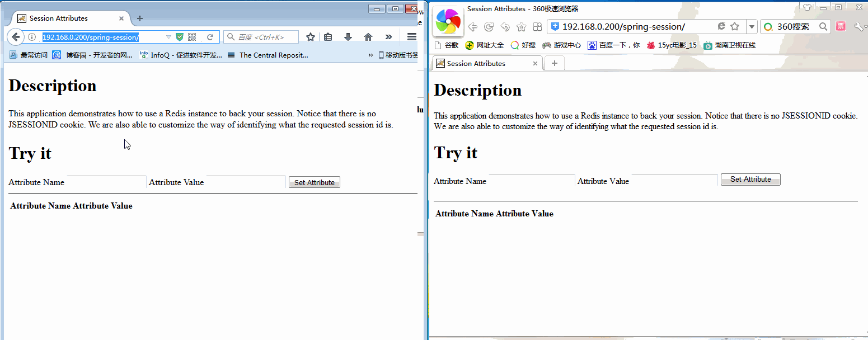868x340 pixels.
Task: Open the 博客园 bookmark in Firefox
Action: (93, 55)
